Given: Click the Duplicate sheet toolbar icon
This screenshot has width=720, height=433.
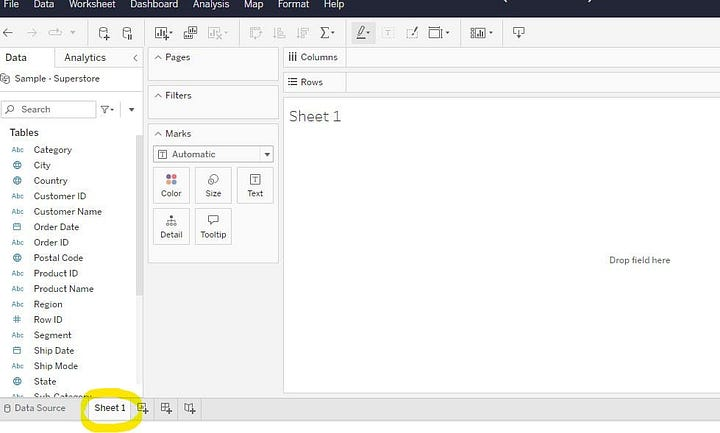Looking at the screenshot, I should 190,33.
